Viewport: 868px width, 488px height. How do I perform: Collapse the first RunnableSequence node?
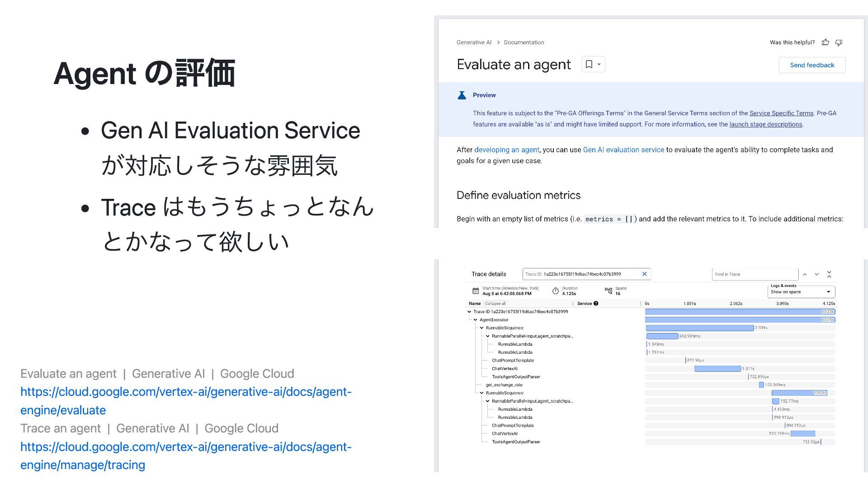[482, 328]
